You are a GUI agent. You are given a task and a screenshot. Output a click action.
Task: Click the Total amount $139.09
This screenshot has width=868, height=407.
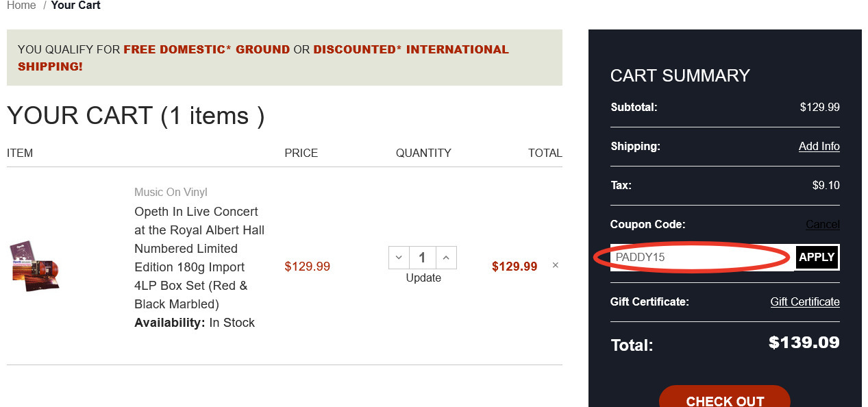tap(804, 342)
